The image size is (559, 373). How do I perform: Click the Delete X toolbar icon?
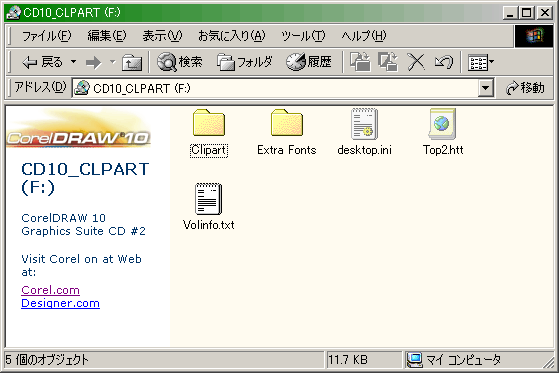point(416,62)
